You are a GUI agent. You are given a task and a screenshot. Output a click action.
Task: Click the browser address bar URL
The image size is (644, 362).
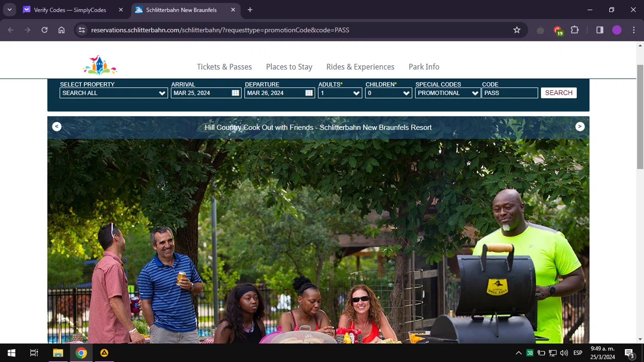coord(220,30)
